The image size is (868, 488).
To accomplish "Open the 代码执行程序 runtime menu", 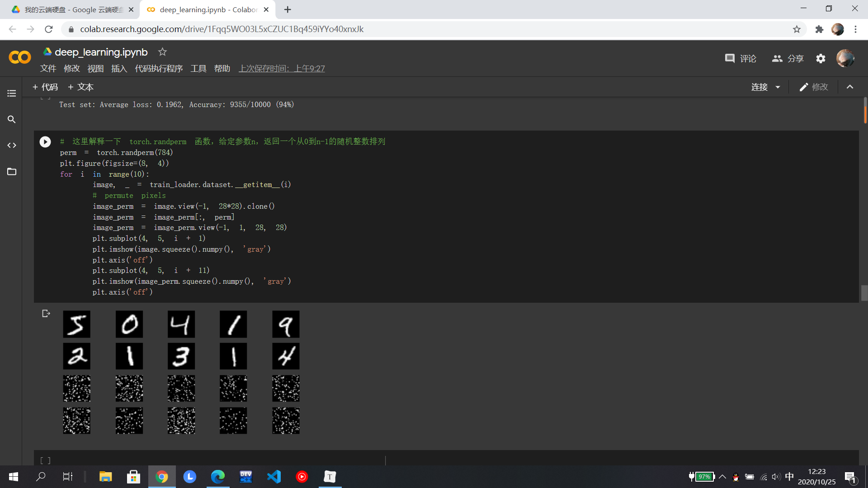I will [159, 69].
